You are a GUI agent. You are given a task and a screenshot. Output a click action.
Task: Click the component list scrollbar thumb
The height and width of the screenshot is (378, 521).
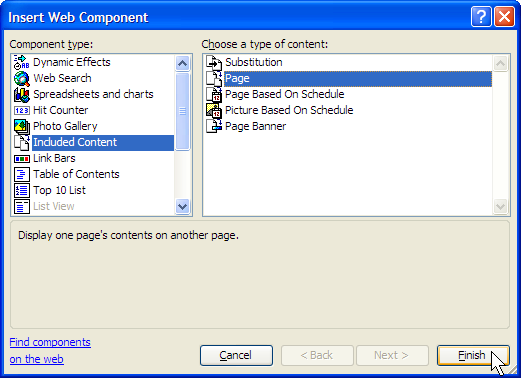[182, 111]
